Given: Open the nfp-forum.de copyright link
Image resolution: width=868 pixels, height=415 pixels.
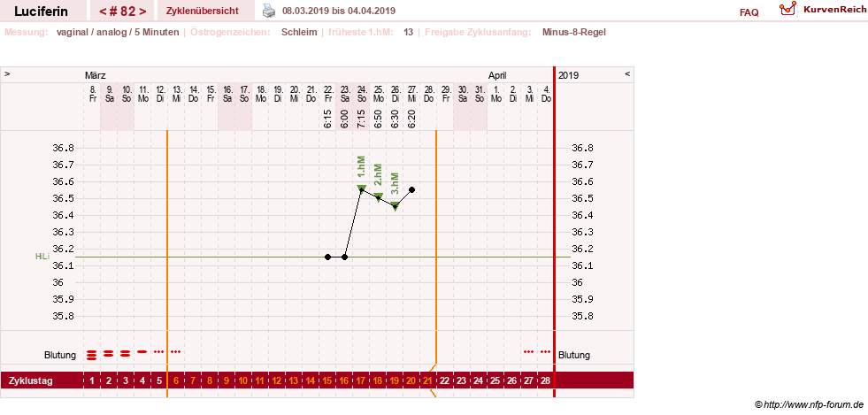Looking at the screenshot, I should click(809, 404).
